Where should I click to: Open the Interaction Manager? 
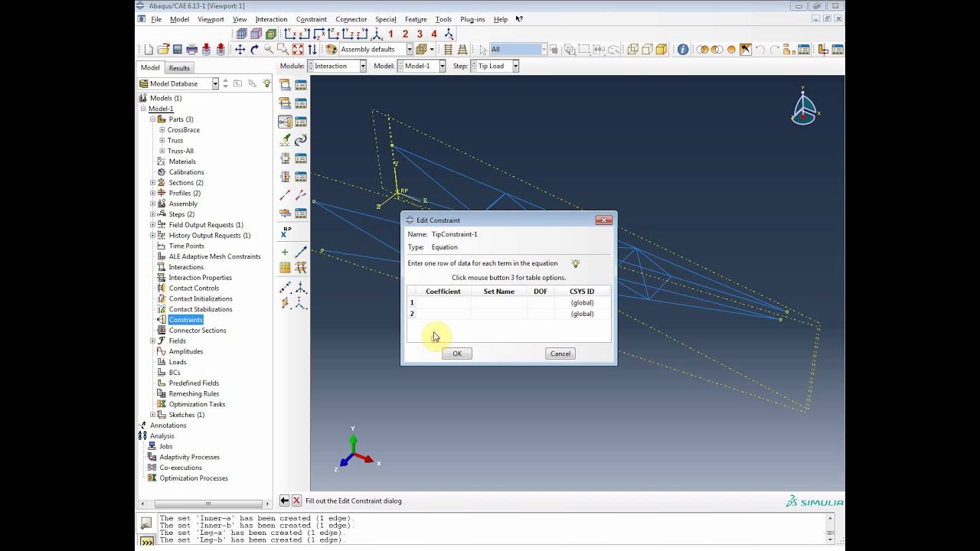coord(300,85)
